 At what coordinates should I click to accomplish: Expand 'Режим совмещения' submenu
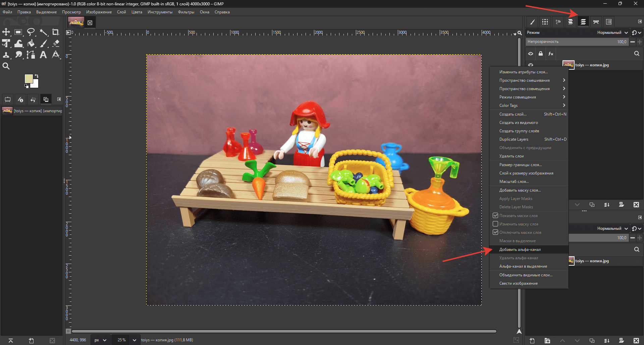point(529,97)
